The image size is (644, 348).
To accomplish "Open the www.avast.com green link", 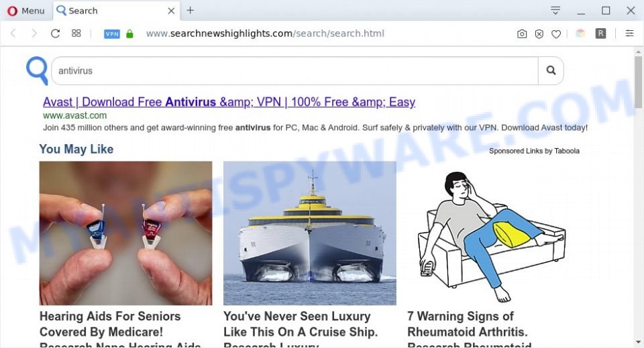I will tap(74, 116).
